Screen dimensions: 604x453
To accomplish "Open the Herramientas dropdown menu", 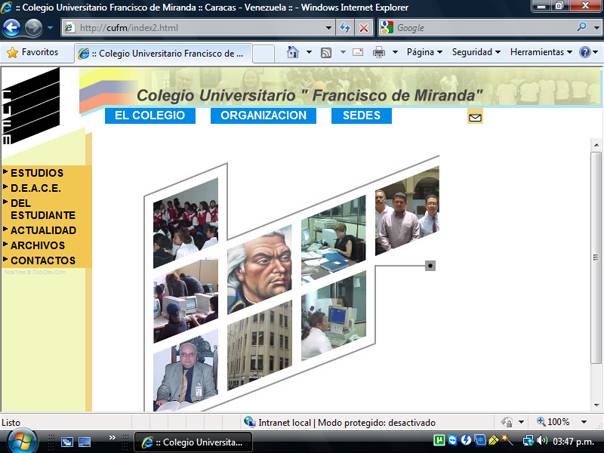I will tap(540, 52).
